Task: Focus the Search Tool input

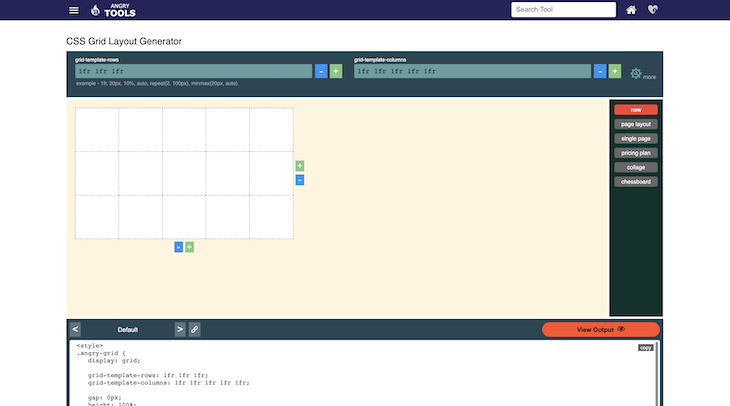Action: point(563,9)
